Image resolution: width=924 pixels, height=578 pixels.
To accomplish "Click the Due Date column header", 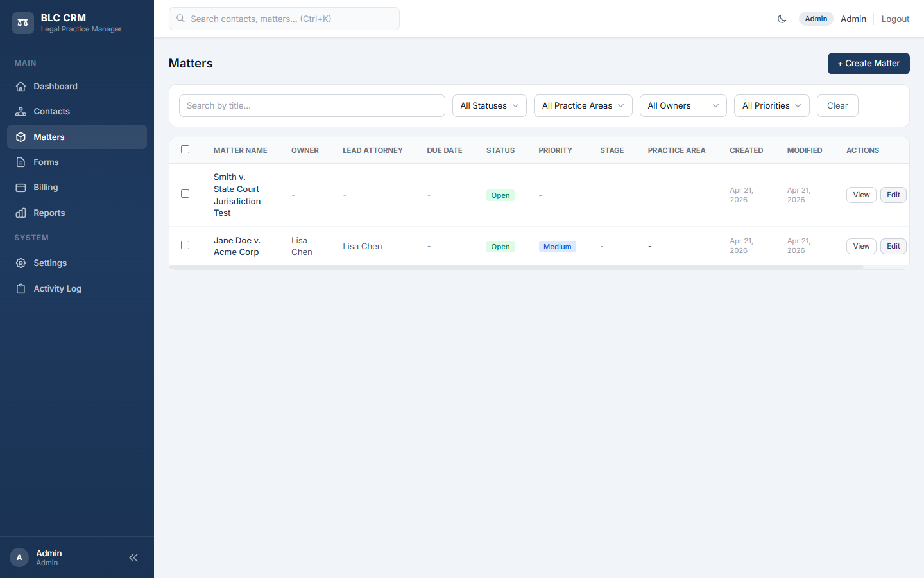I will pos(445,150).
